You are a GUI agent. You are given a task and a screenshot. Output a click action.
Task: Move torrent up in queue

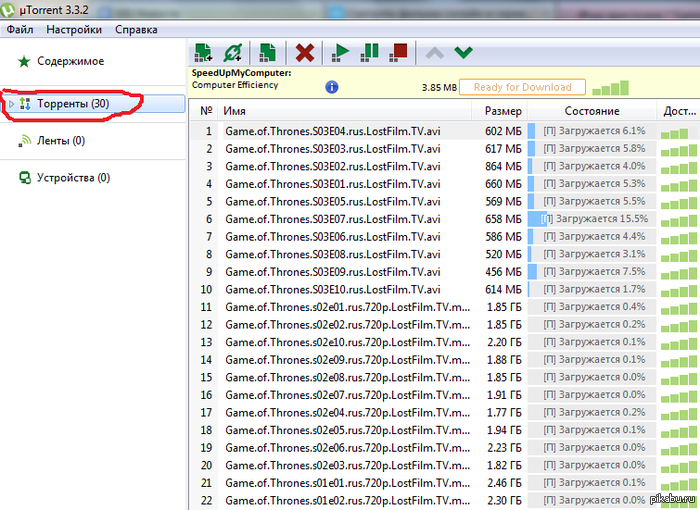434,52
